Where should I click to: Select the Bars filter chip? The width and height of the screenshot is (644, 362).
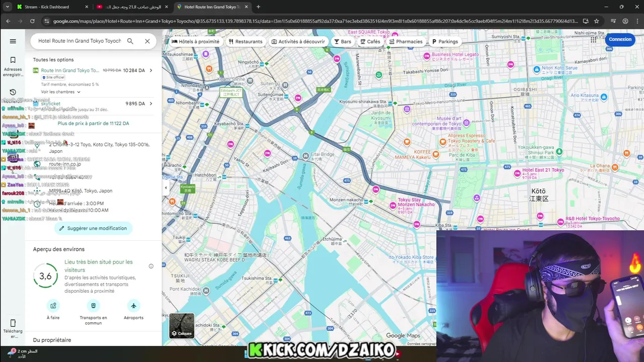(x=343, y=42)
